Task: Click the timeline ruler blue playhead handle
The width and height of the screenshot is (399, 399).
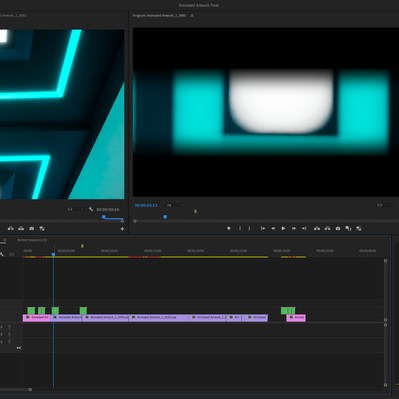Action: click(53, 255)
